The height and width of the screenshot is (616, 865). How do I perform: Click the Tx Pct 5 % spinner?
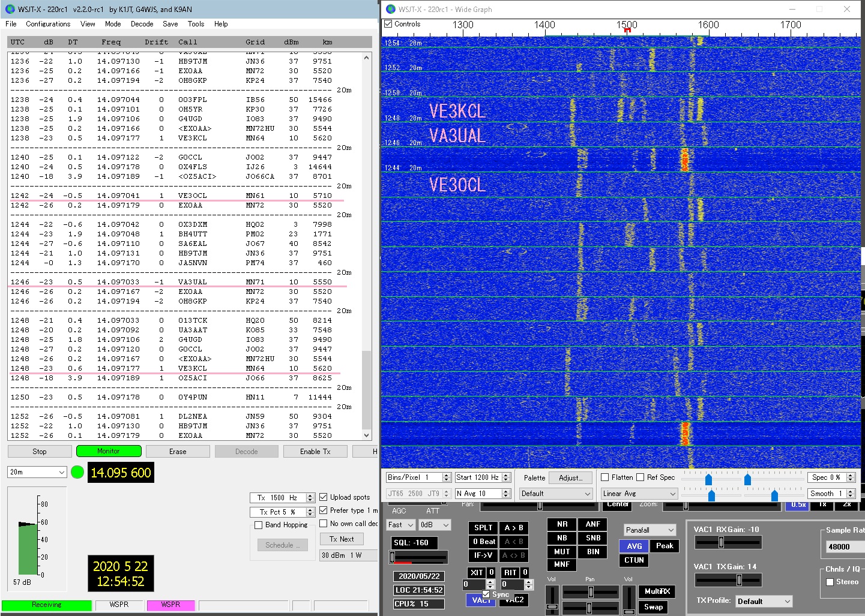(282, 512)
